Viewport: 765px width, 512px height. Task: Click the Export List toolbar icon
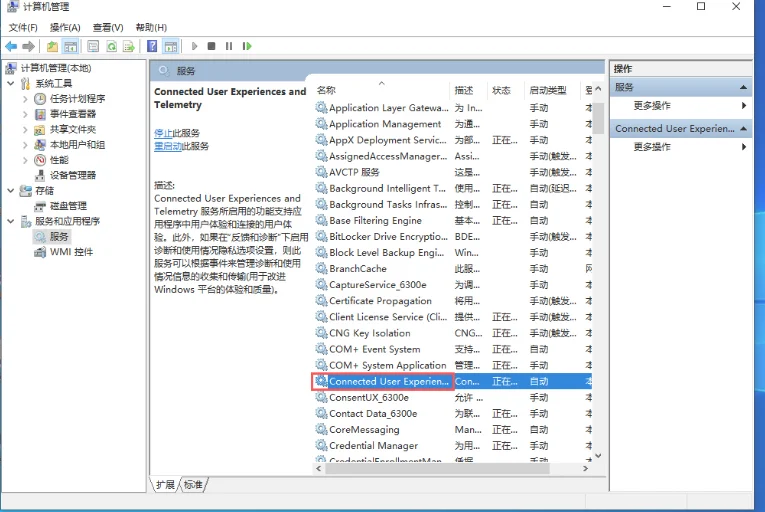[x=128, y=46]
